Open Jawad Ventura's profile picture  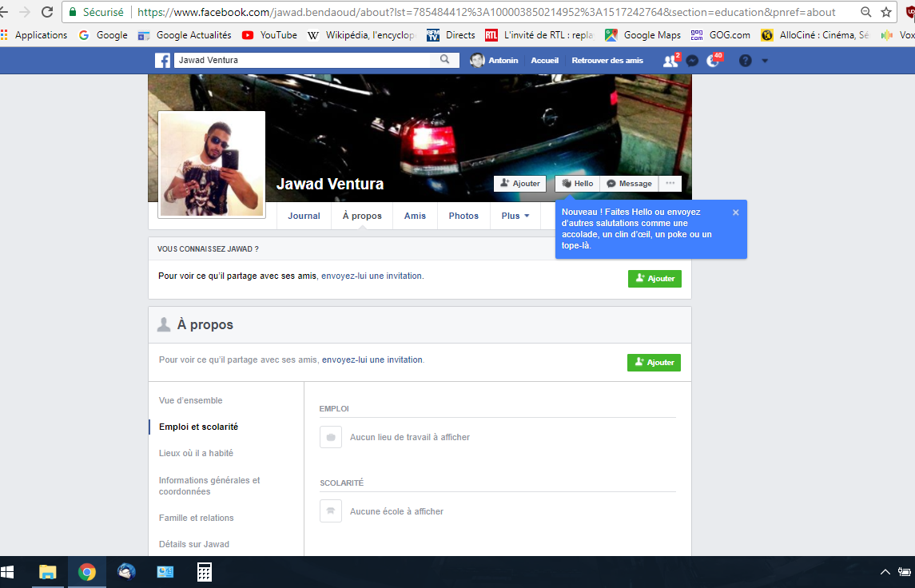click(212, 164)
